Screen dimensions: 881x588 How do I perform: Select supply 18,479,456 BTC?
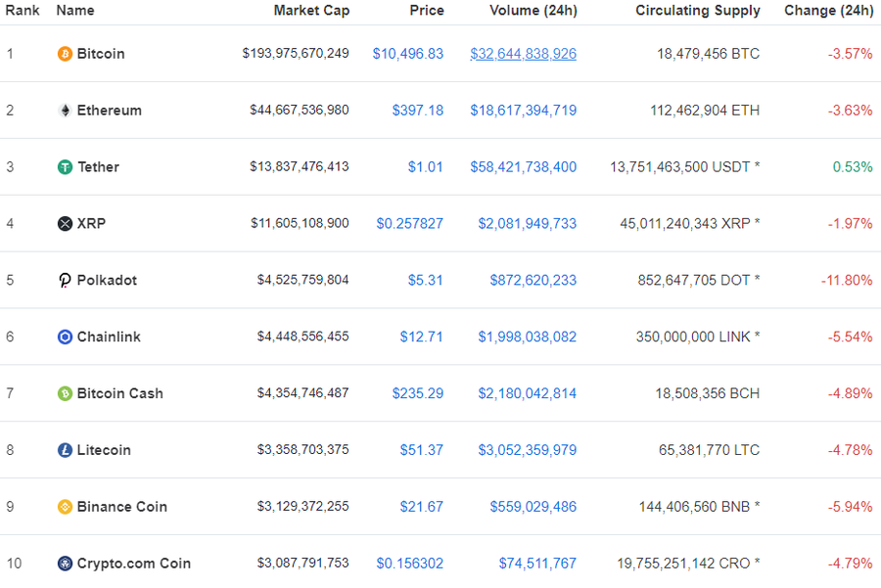[709, 54]
